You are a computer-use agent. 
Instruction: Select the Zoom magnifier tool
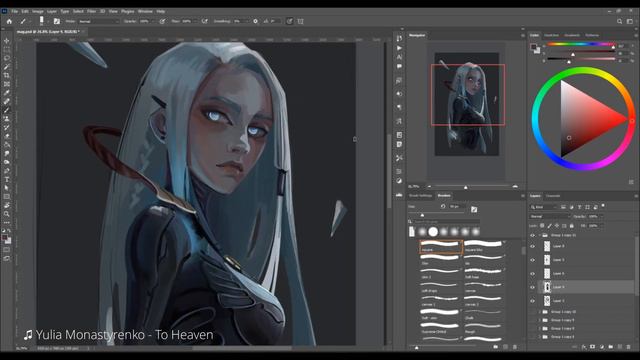[x=7, y=213]
